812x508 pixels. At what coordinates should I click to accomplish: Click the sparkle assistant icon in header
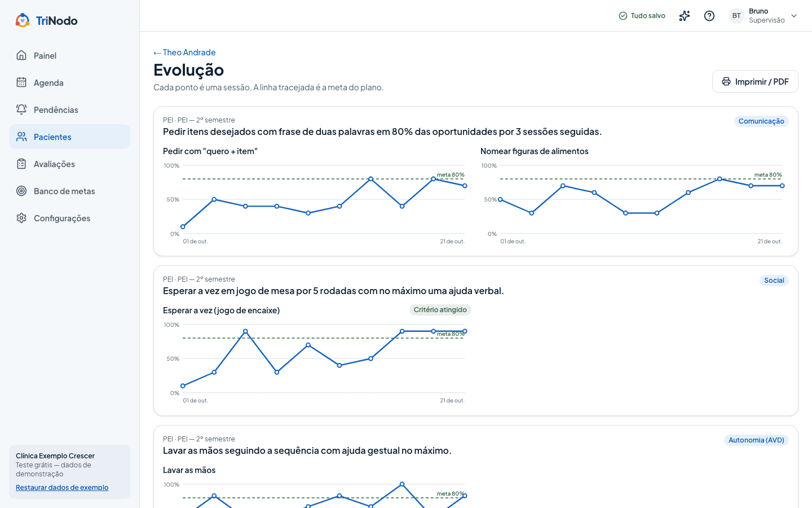coord(685,16)
